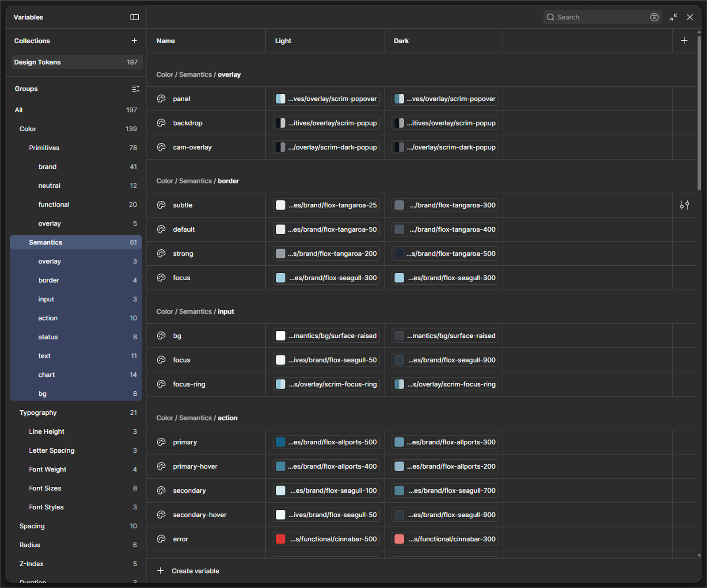Click the Groups collapse-all list icon
Screen dimensions: 707x588
(x=135, y=89)
